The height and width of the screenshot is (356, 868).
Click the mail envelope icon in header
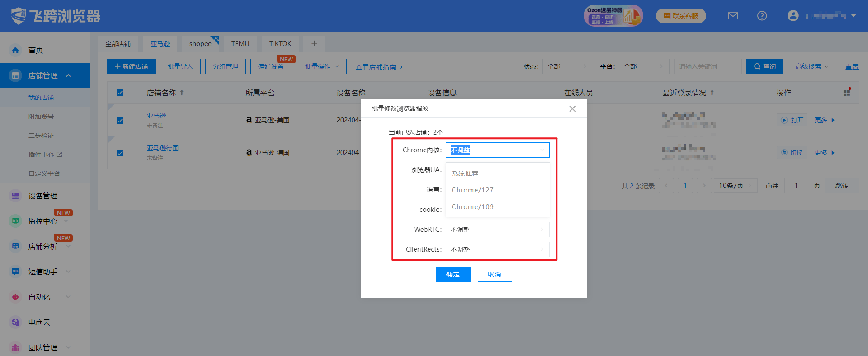pyautogui.click(x=733, y=16)
